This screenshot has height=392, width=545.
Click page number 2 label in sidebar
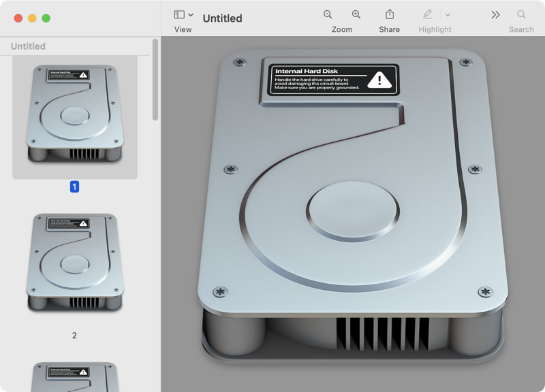tap(75, 336)
